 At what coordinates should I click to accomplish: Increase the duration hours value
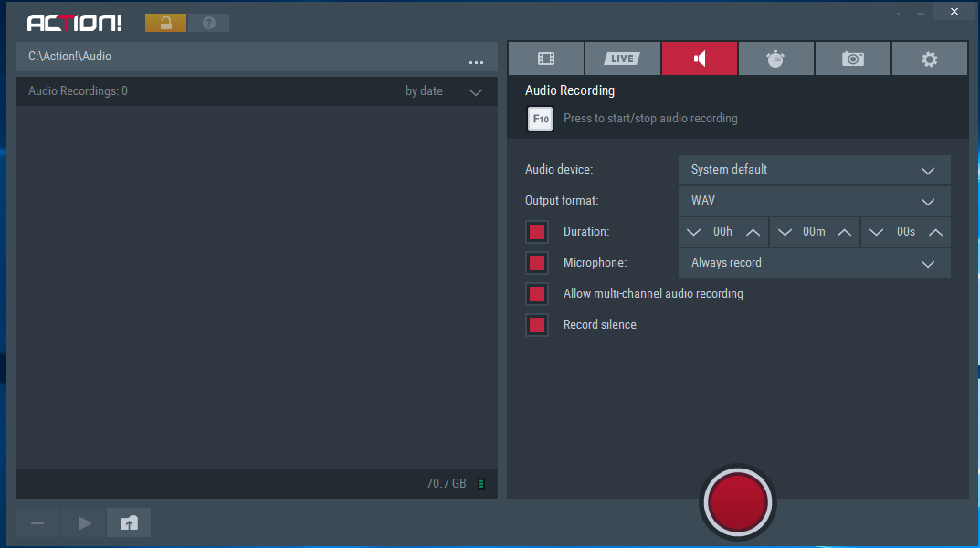(753, 233)
